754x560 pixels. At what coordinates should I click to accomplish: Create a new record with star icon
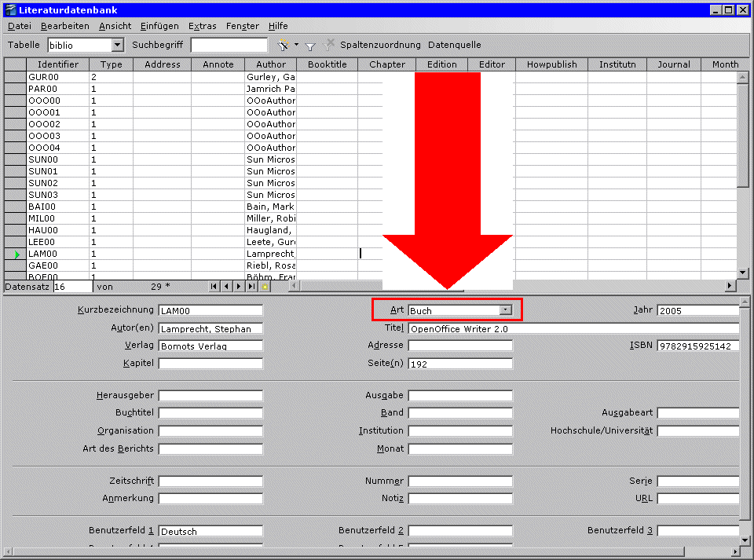[264, 287]
